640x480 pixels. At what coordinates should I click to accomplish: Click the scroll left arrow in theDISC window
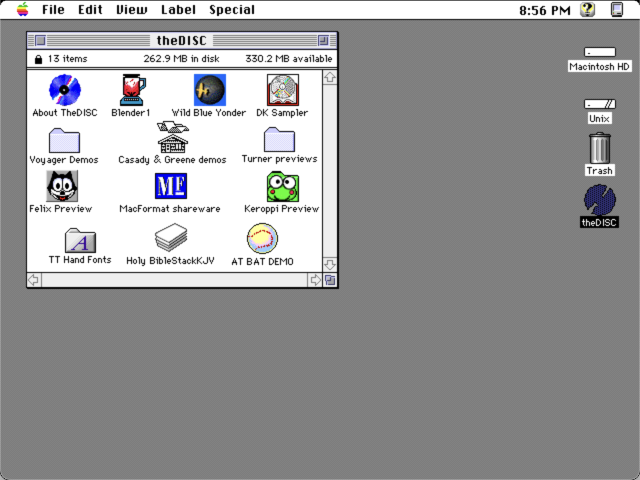tap(34, 280)
